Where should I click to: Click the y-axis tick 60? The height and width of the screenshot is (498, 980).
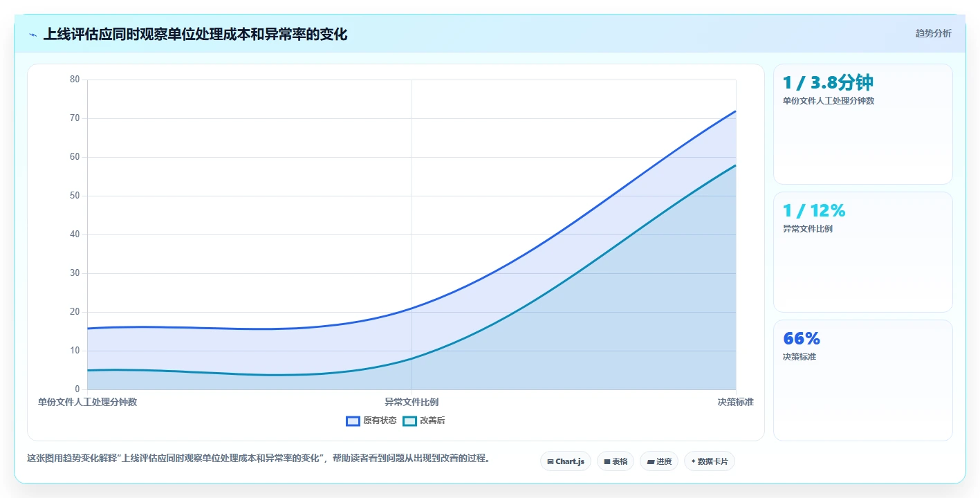point(75,157)
